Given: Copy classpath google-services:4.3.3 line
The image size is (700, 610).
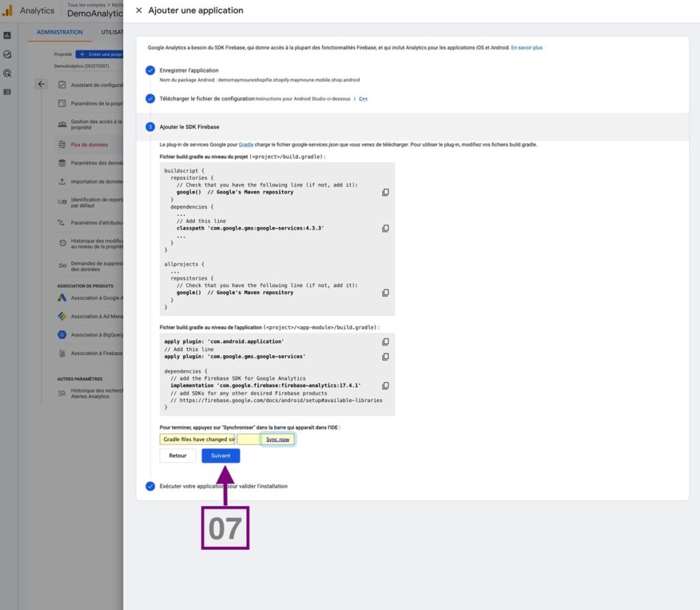Looking at the screenshot, I should pyautogui.click(x=386, y=228).
